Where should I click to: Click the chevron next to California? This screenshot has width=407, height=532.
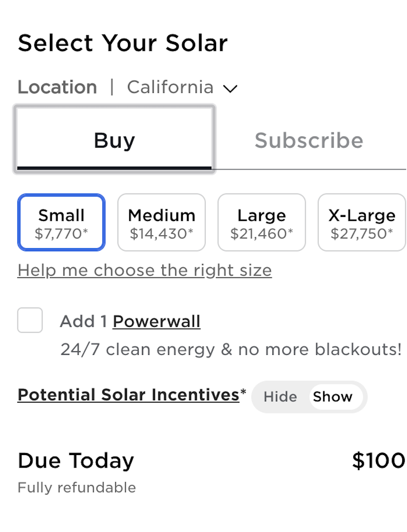tap(230, 89)
